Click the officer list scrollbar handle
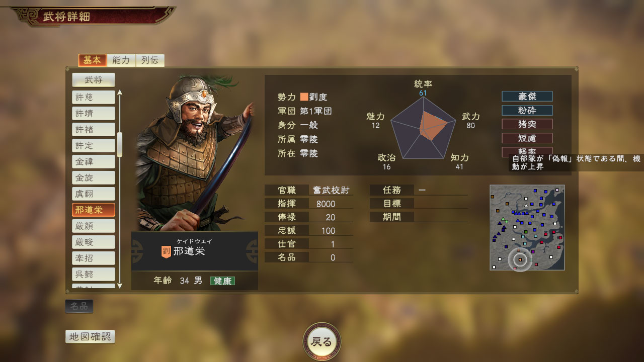This screenshot has width=644, height=362. 120,145
